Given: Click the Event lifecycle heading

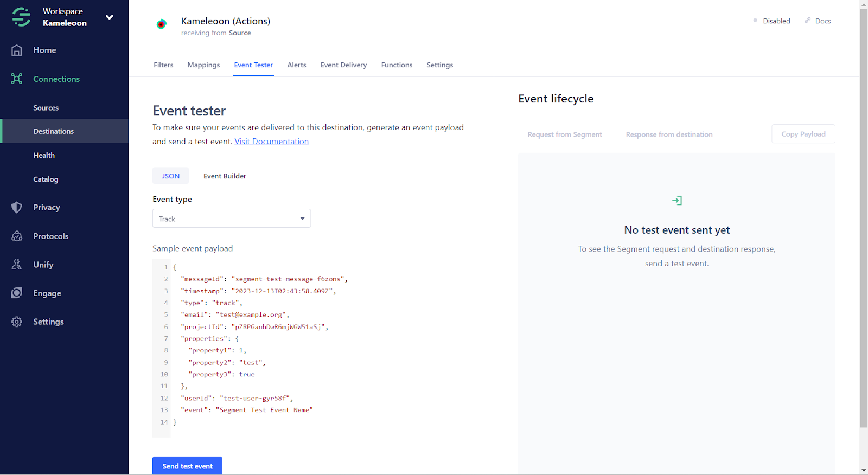Looking at the screenshot, I should (556, 99).
